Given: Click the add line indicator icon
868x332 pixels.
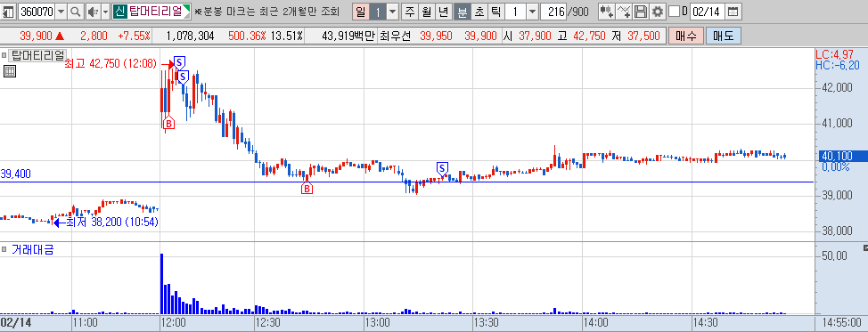Looking at the screenshot, I should 624,11.
